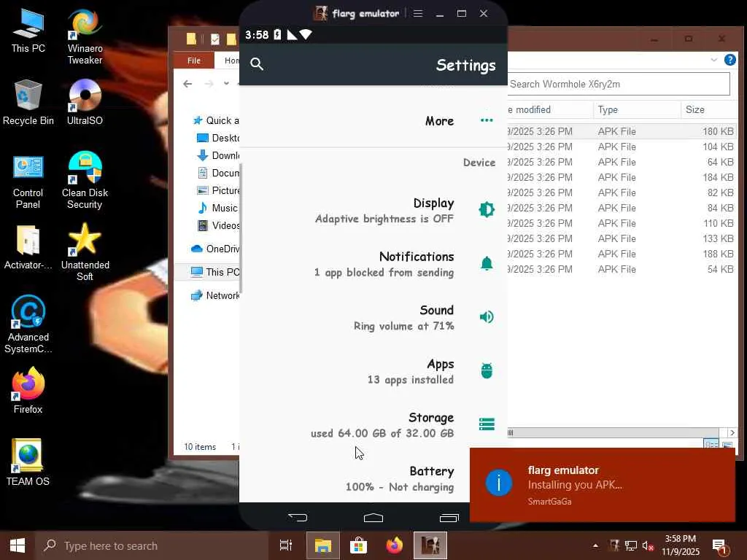
Task: Select OneDrive in Explorer sidebar
Action: [215, 249]
